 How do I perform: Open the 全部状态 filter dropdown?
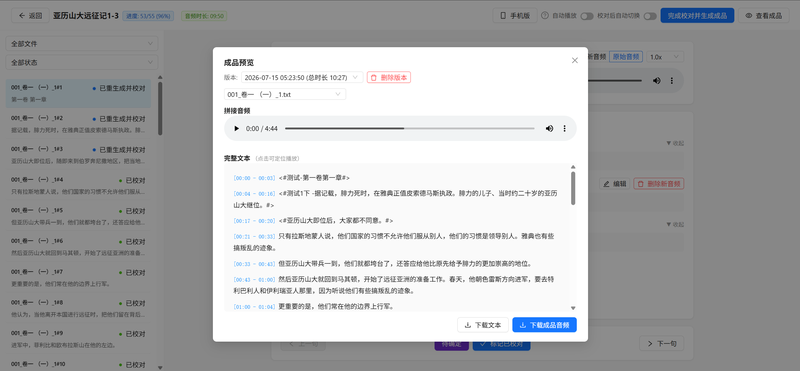pyautogui.click(x=82, y=62)
